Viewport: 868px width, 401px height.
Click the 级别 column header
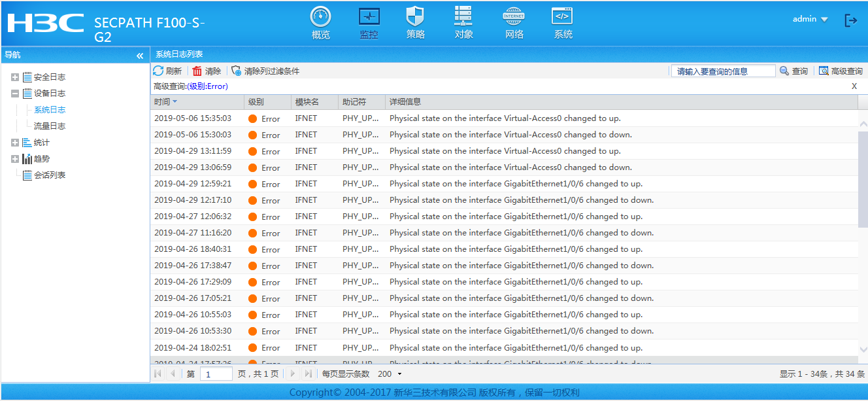pyautogui.click(x=267, y=102)
